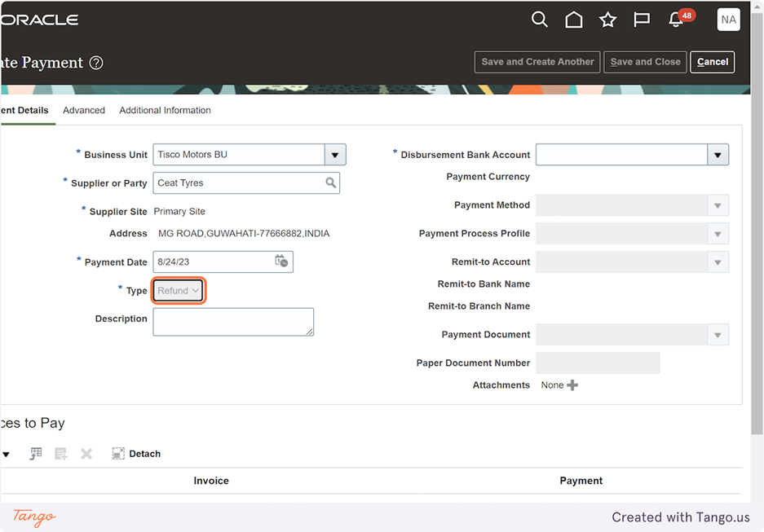Open the Type dropdown showing Refund
Viewport: 764px width, 532px height.
179,291
